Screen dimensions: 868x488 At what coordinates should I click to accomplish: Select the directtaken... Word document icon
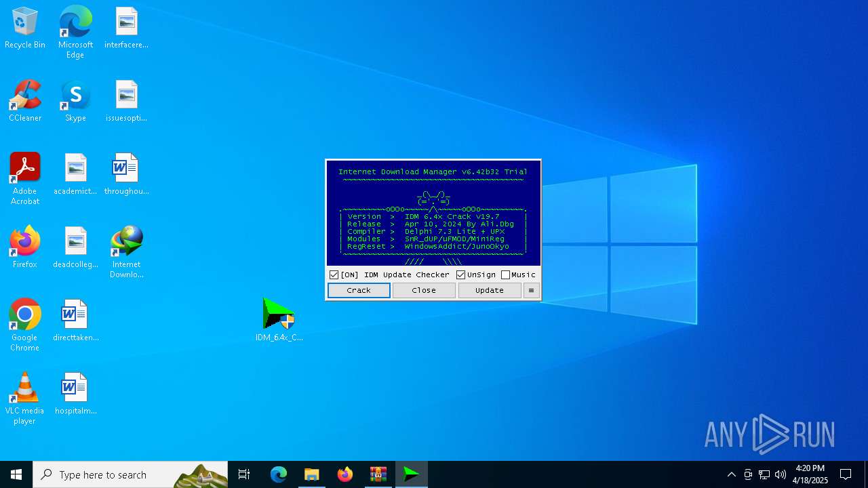tap(75, 321)
